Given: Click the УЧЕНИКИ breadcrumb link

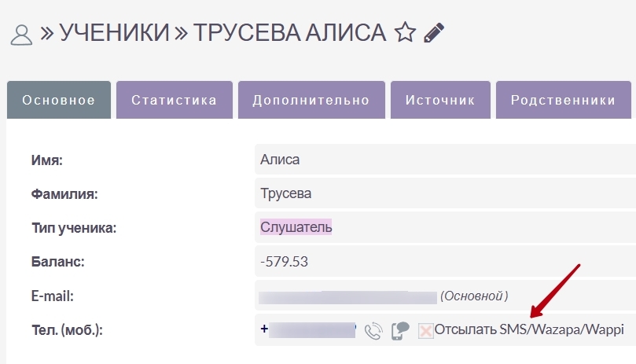Looking at the screenshot, I should coord(115,33).
